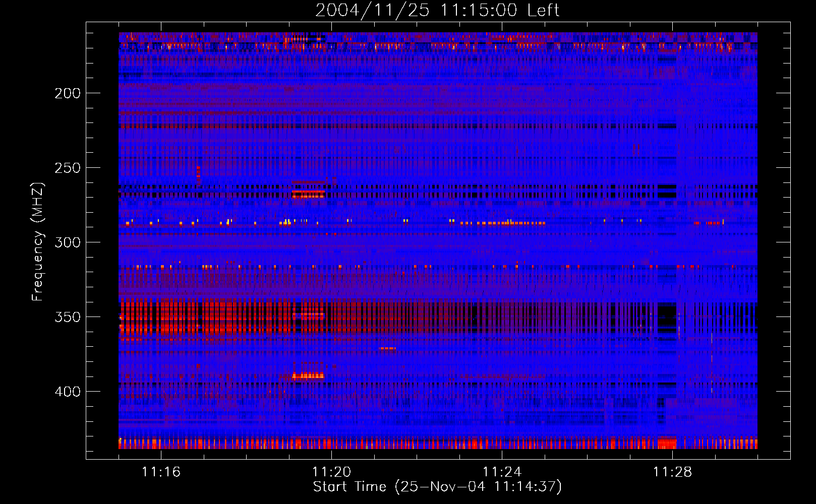Click the 11:16 time tick label
816x504 pixels.
161,472
